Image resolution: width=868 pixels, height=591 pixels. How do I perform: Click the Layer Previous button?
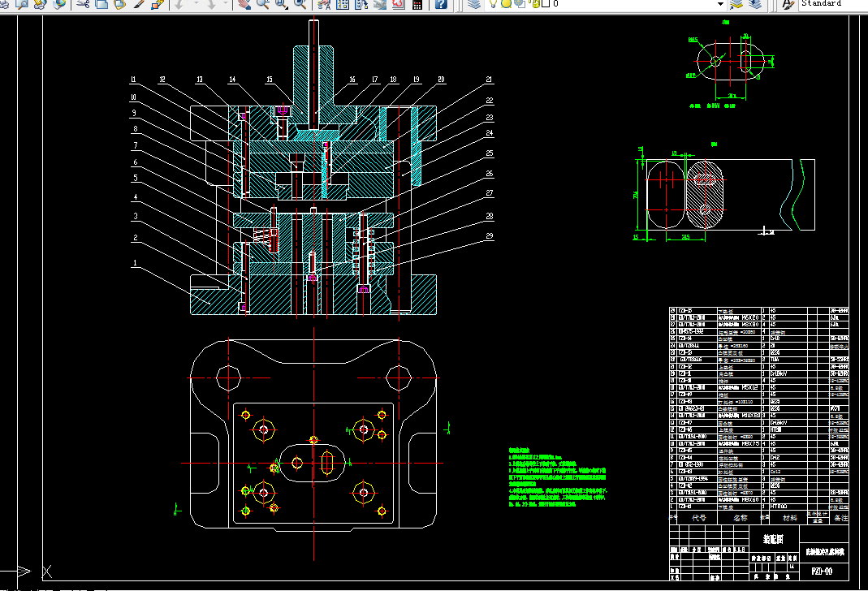[x=756, y=4]
